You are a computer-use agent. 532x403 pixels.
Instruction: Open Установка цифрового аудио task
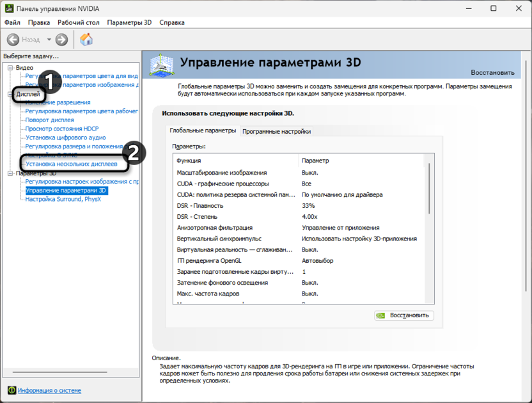click(65, 138)
